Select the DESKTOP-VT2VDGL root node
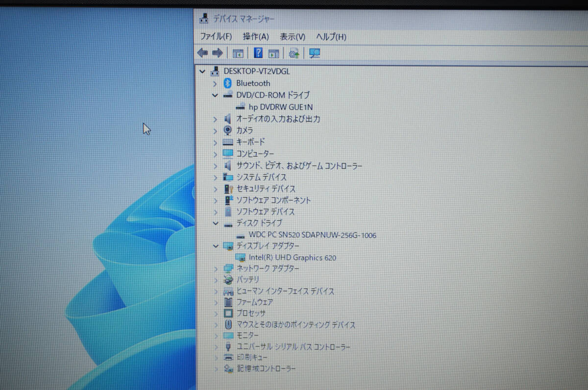The width and height of the screenshot is (588, 390). (x=256, y=71)
